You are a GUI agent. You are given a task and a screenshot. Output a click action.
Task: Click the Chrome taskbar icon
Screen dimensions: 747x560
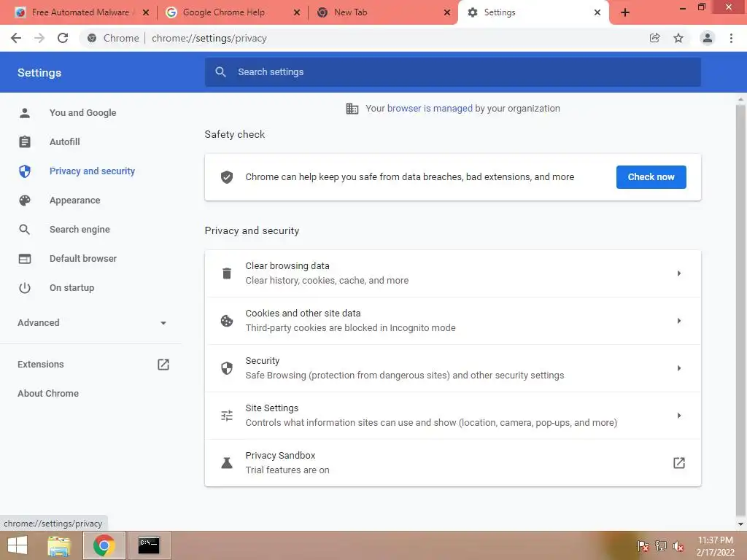[x=104, y=545]
